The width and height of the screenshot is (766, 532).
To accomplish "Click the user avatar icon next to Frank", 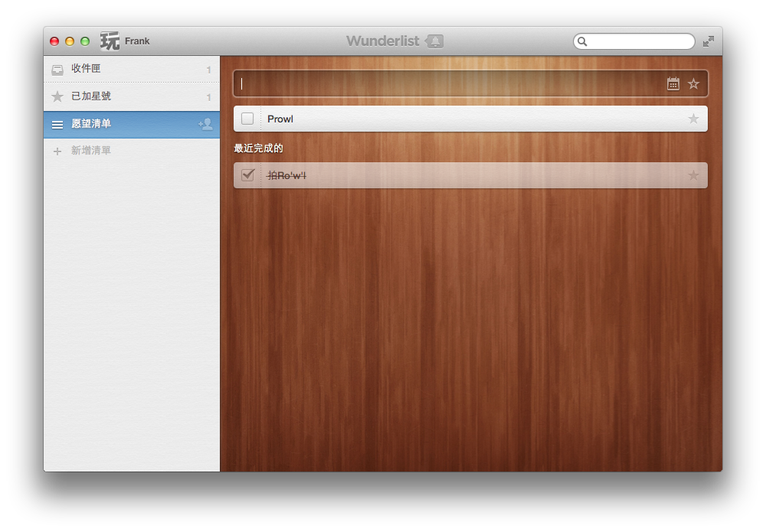I will (x=110, y=41).
